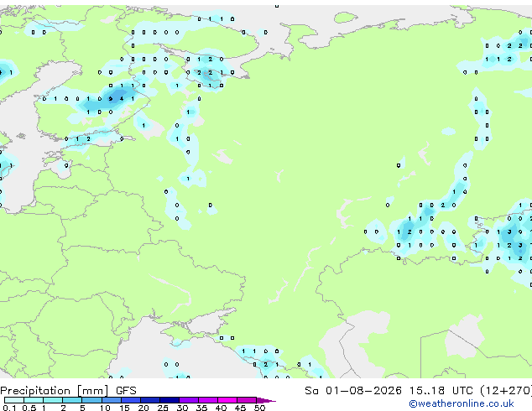Pick the legend swatch between 20 and 25
This screenshot has height=411, width=532.
coord(150,400)
